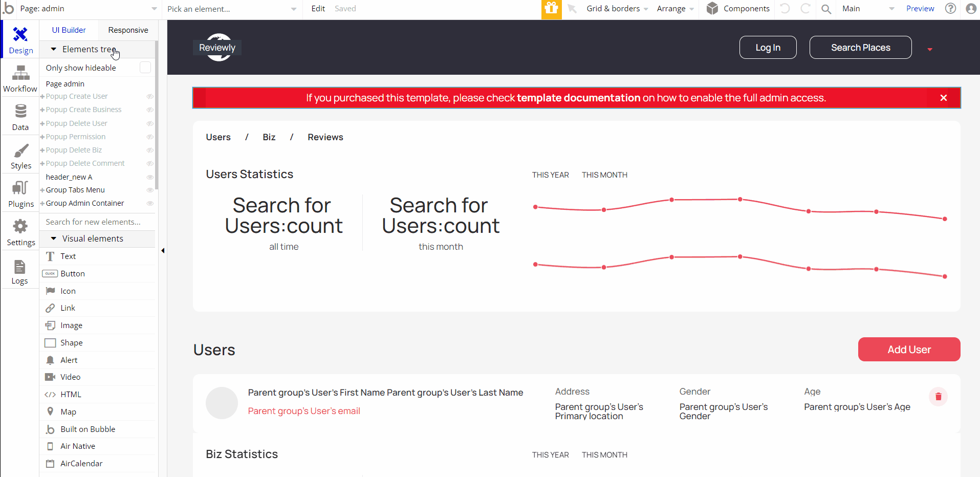The width and height of the screenshot is (980, 477).
Task: Collapse the Visual elements section
Action: coord(54,238)
